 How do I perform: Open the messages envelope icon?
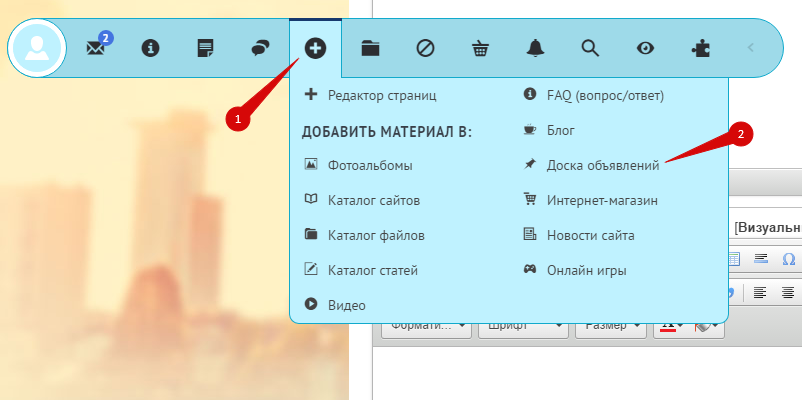click(x=96, y=48)
